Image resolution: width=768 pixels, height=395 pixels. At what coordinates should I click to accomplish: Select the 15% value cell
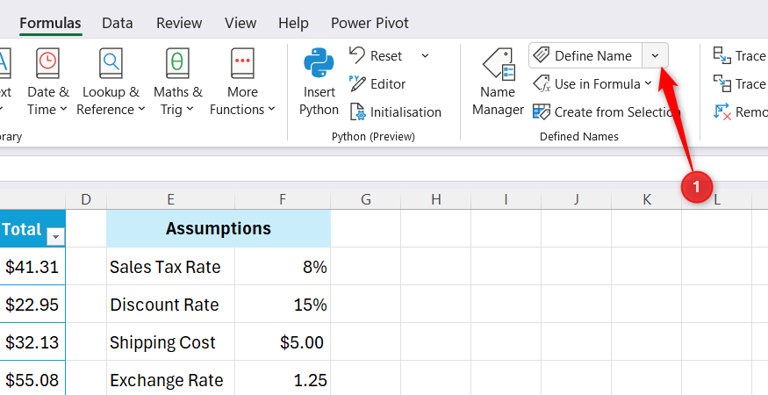click(283, 304)
